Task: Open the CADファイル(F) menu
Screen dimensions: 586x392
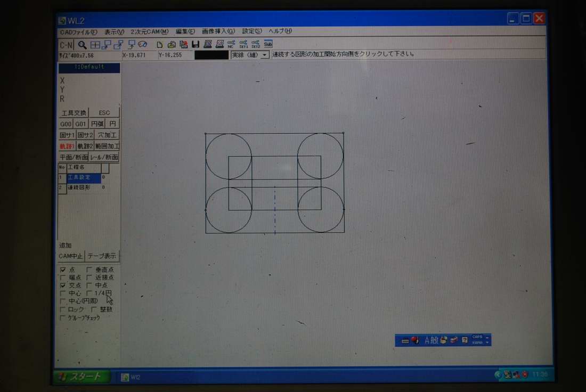Action: click(78, 32)
